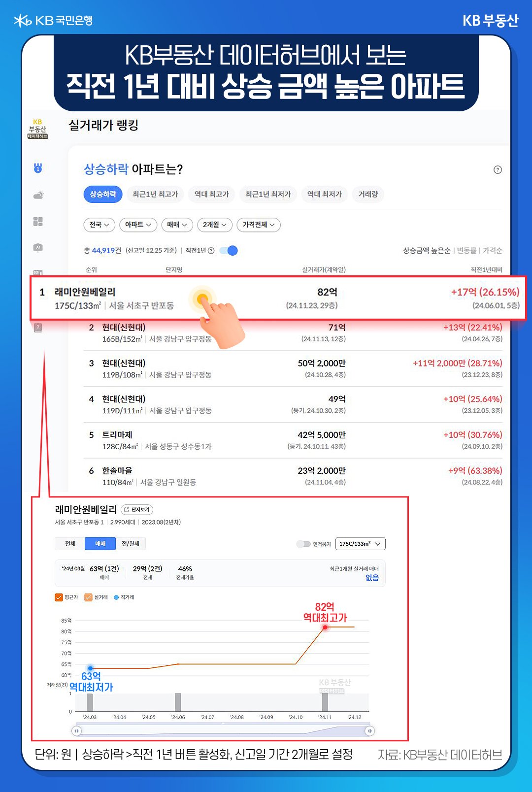532x792 pixels.
Task: Open the question mark book icon in sidebar
Action: (38, 328)
